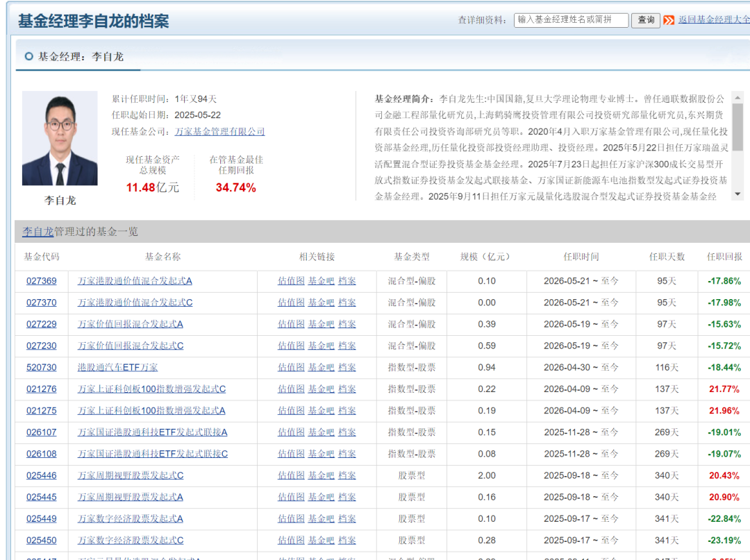Viewport: 750px width, 560px height.
Task: Open 档案 for fund 027370
Action: coord(347,303)
